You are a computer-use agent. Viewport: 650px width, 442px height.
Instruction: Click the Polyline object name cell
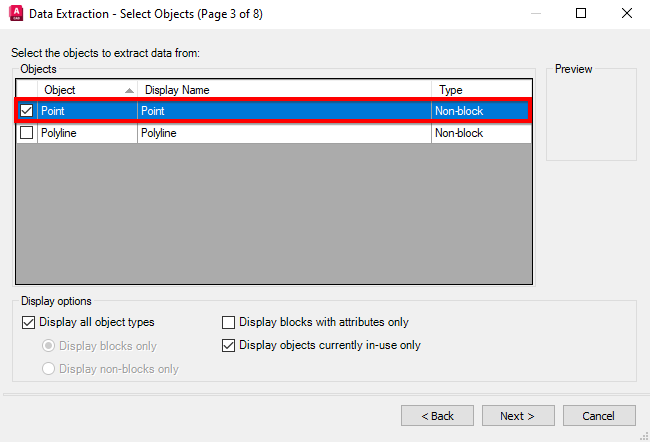87,133
